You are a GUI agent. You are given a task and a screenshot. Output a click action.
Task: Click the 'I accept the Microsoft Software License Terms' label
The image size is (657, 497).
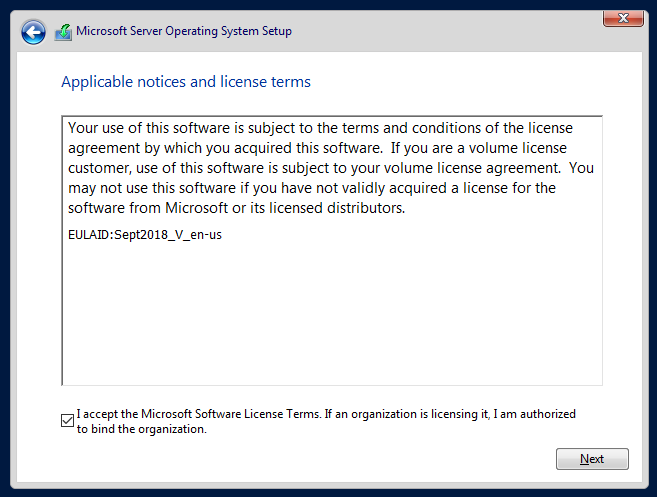[199, 414]
